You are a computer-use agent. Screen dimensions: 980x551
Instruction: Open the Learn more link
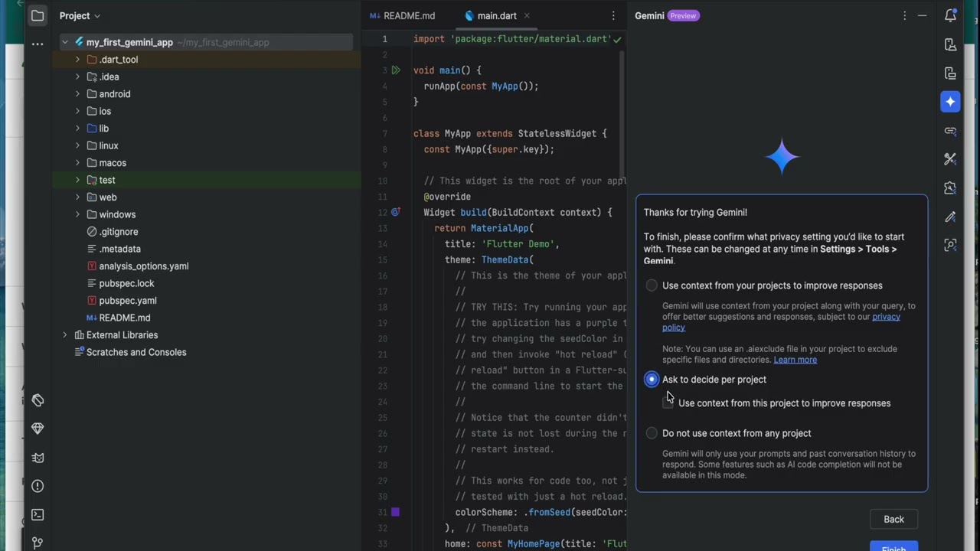pos(795,360)
